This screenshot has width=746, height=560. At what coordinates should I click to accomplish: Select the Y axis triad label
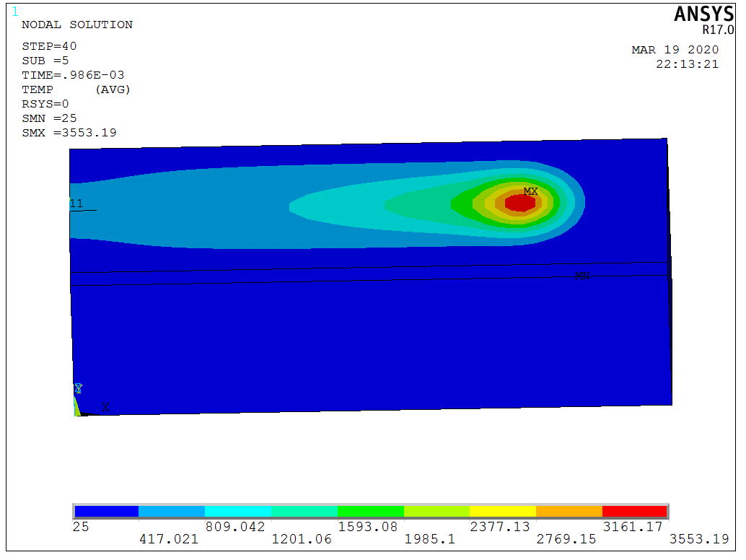click(x=78, y=389)
